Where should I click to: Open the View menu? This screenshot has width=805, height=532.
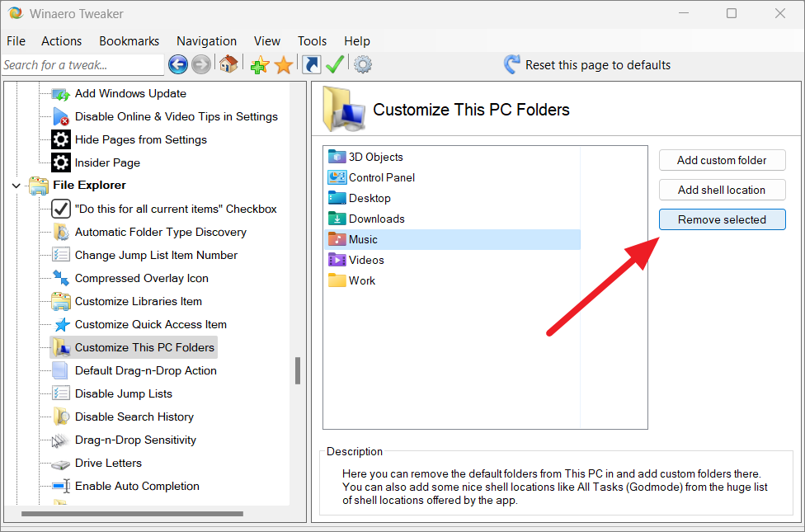(267, 41)
